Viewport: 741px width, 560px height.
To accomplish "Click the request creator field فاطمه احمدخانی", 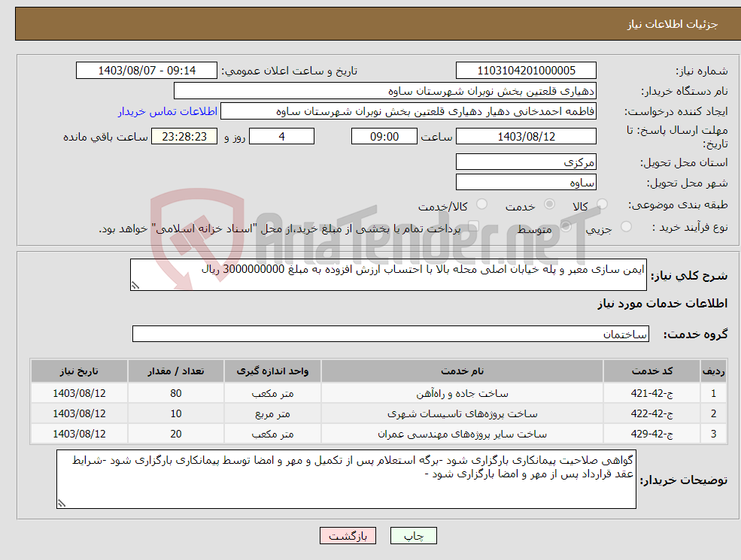I will click(x=408, y=111).
